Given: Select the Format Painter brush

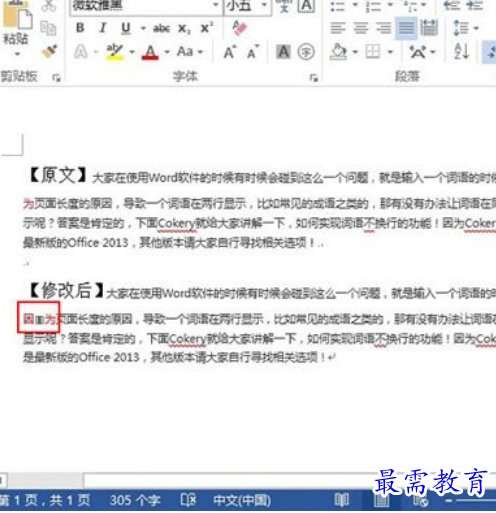Looking at the screenshot, I should (49, 52).
